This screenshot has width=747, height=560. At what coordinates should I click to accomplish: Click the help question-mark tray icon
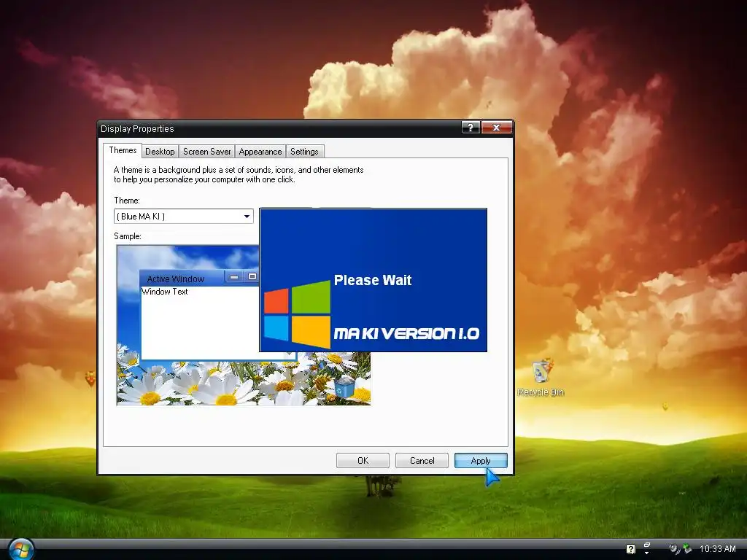(631, 549)
